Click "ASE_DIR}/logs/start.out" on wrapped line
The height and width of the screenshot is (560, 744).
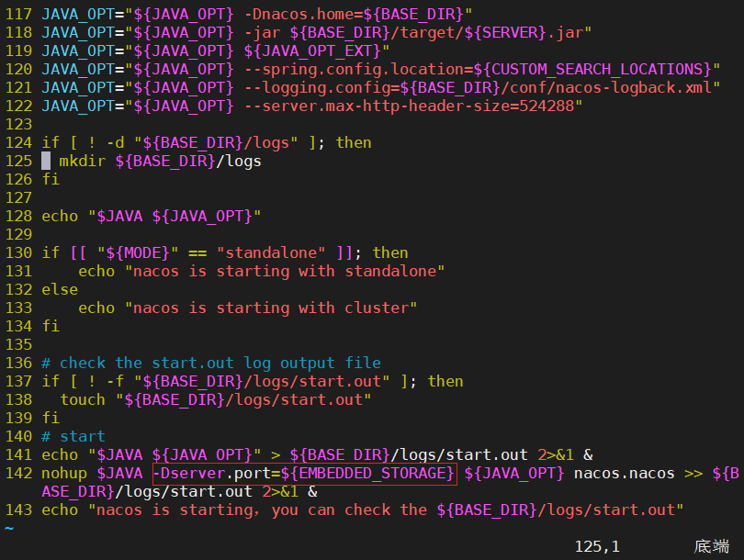[x=147, y=492]
